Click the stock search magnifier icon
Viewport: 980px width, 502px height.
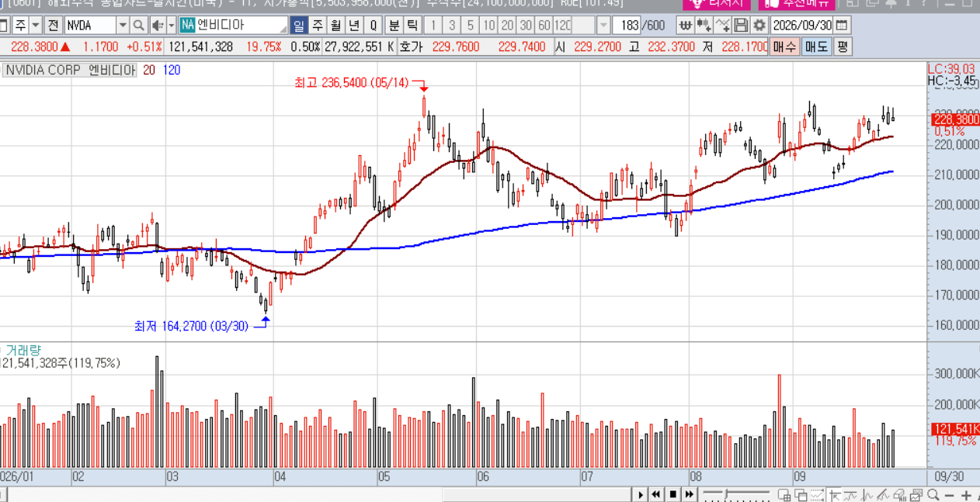pos(138,25)
